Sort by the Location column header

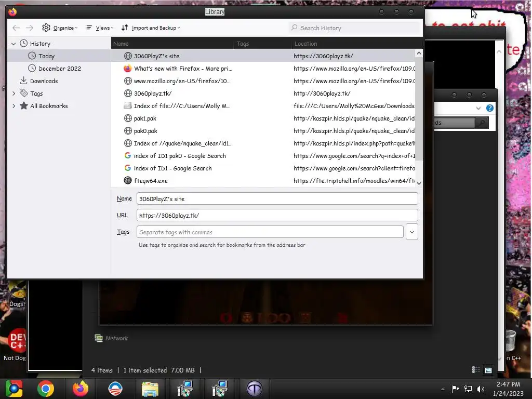click(357, 44)
